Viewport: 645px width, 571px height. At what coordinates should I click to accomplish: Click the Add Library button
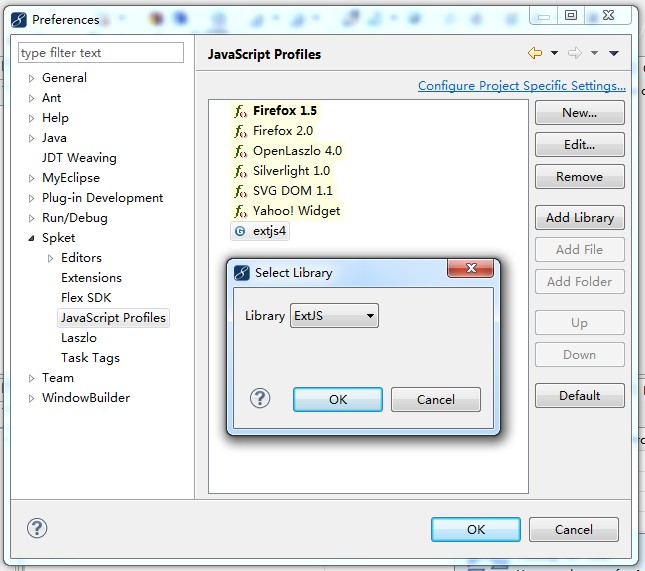click(x=580, y=218)
